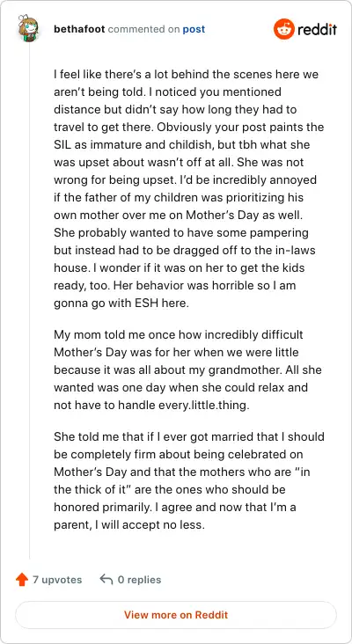
Task: Open the bethafoot username profile
Action: [79, 30]
